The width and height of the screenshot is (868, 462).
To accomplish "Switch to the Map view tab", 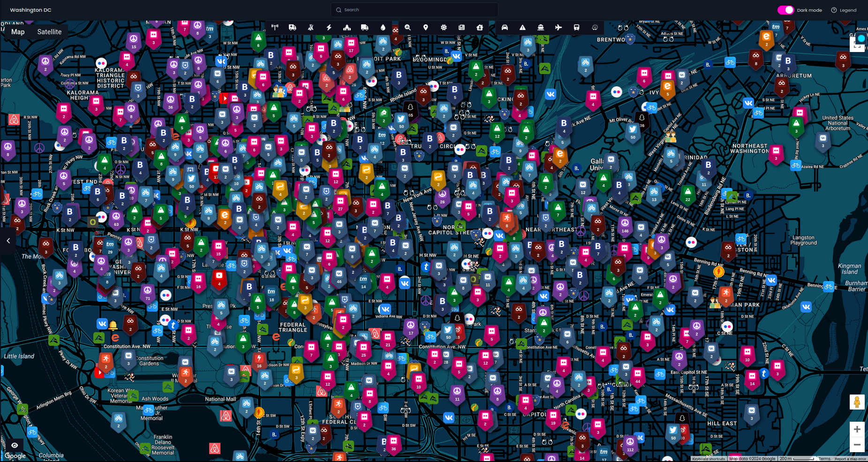I will [x=18, y=32].
